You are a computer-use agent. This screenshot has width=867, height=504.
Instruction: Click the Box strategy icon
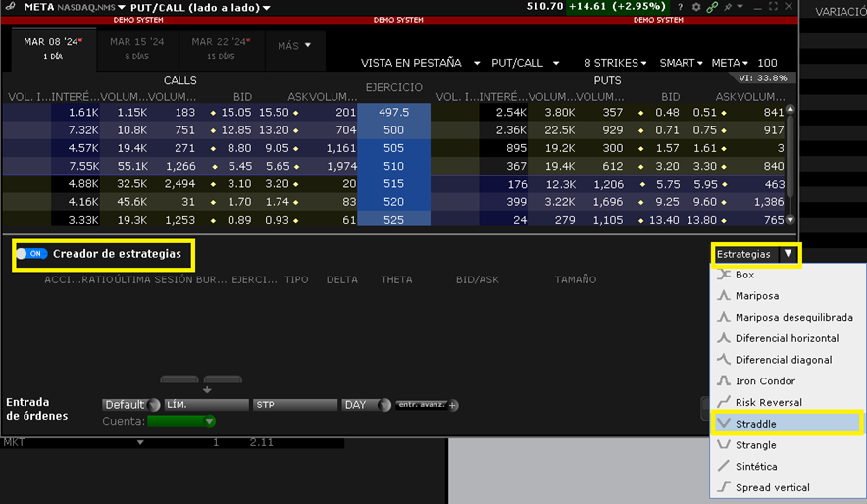pyautogui.click(x=724, y=275)
